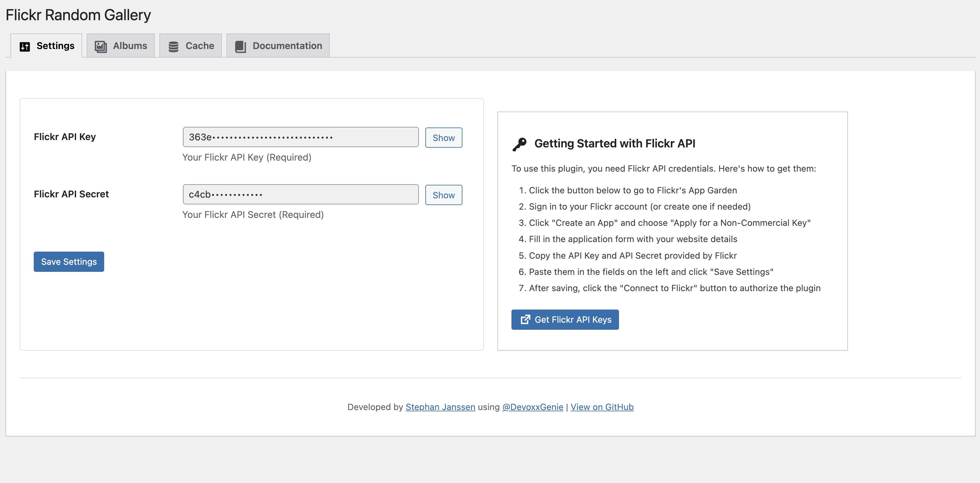Open the Albums tab
The image size is (980, 483).
[x=121, y=46]
